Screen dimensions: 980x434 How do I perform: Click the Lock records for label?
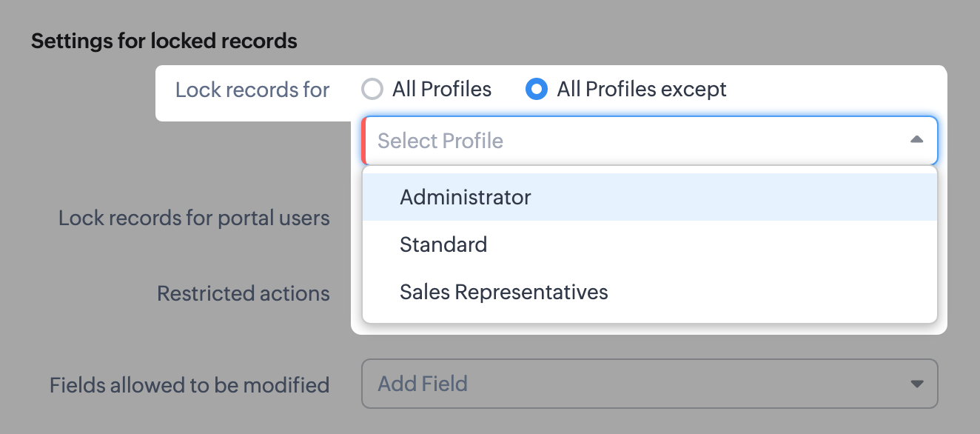pyautogui.click(x=252, y=89)
